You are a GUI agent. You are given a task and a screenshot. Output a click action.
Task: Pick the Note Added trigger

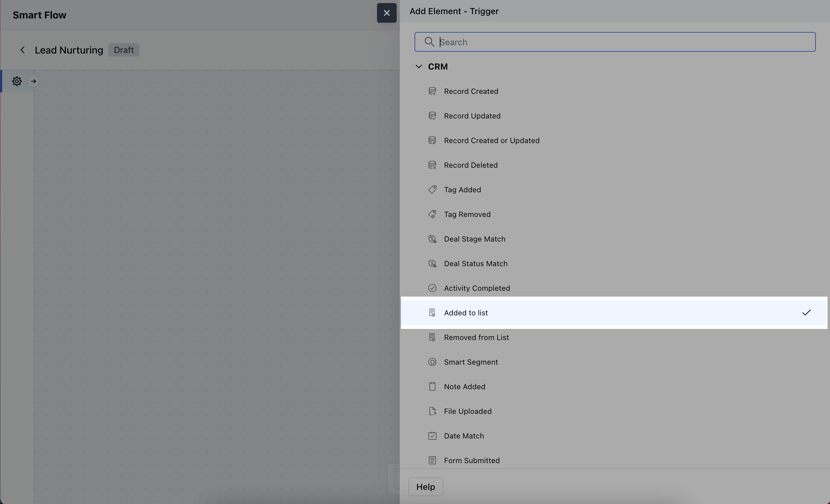coord(464,386)
